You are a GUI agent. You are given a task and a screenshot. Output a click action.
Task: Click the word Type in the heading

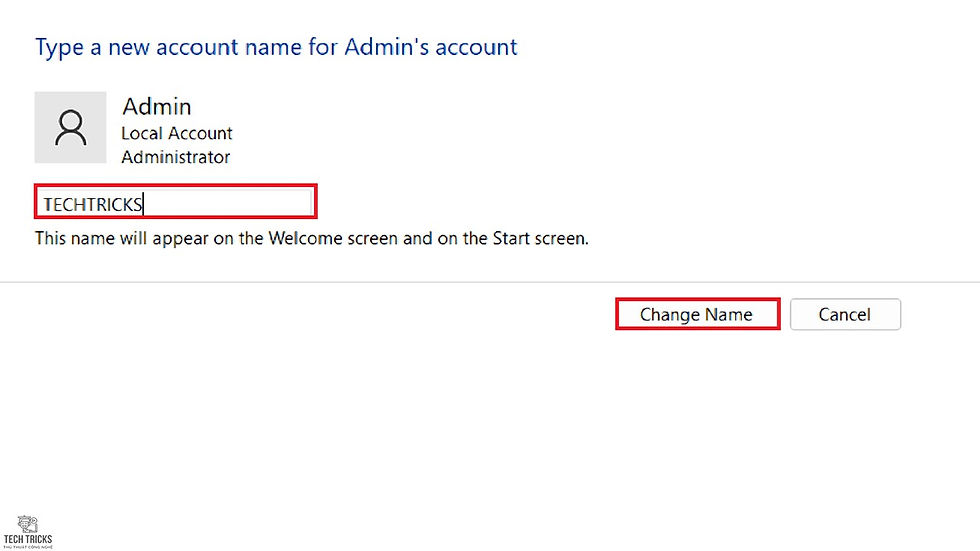(59, 48)
